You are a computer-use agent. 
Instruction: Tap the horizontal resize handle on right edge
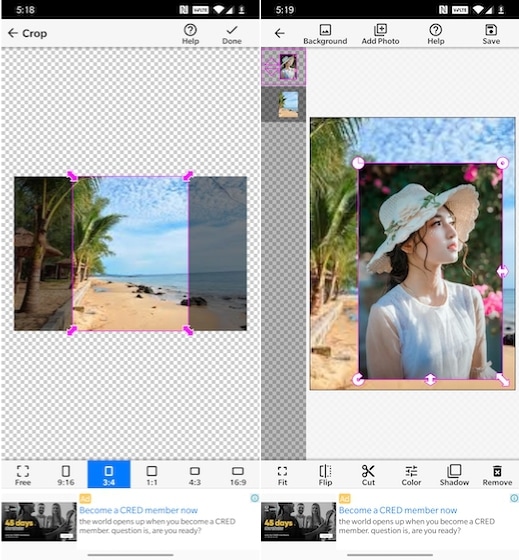click(503, 271)
